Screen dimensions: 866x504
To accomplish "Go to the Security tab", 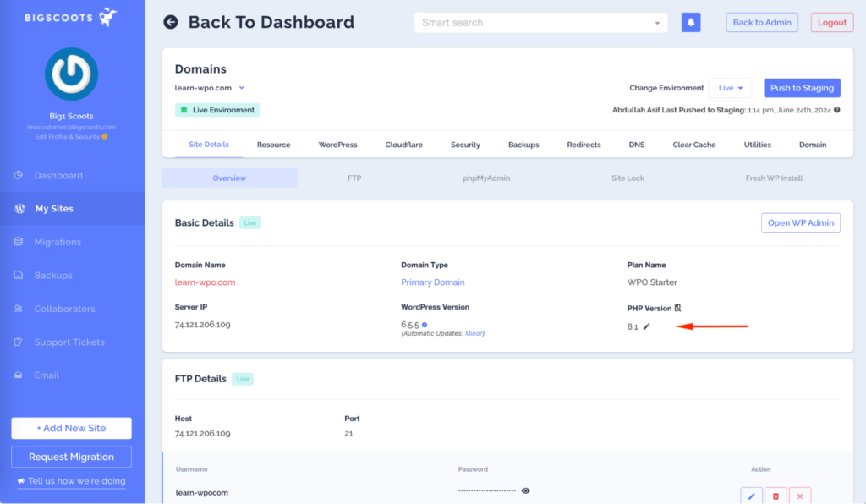I will [465, 145].
